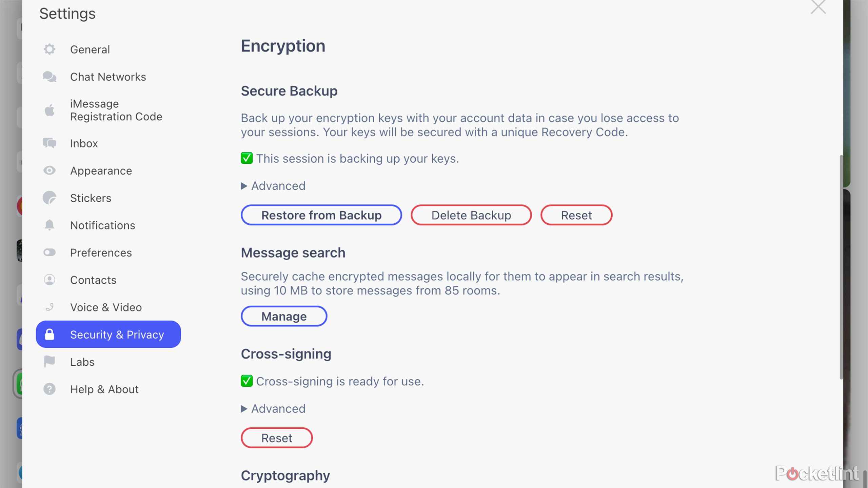The image size is (868, 488).
Task: Toggle the session key backup checkbox
Action: [246, 159]
